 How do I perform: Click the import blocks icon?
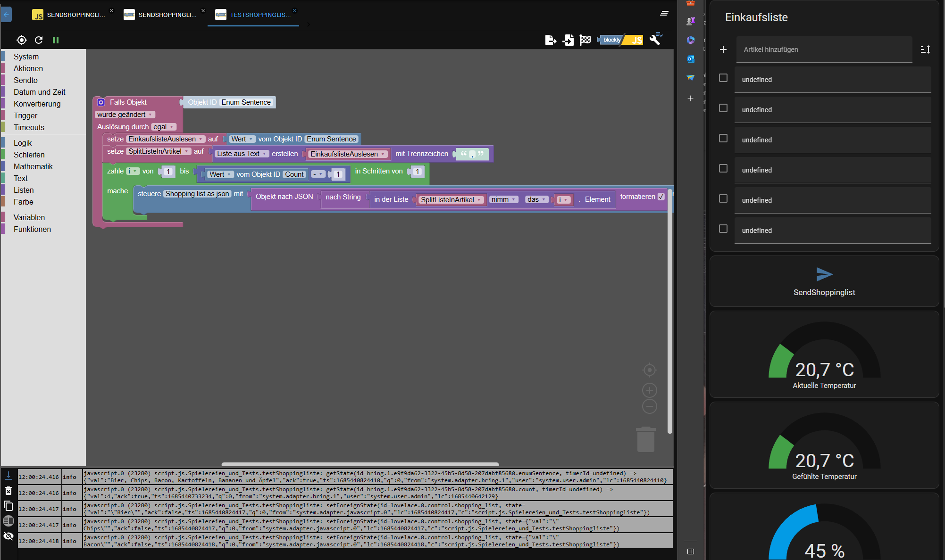tap(568, 40)
